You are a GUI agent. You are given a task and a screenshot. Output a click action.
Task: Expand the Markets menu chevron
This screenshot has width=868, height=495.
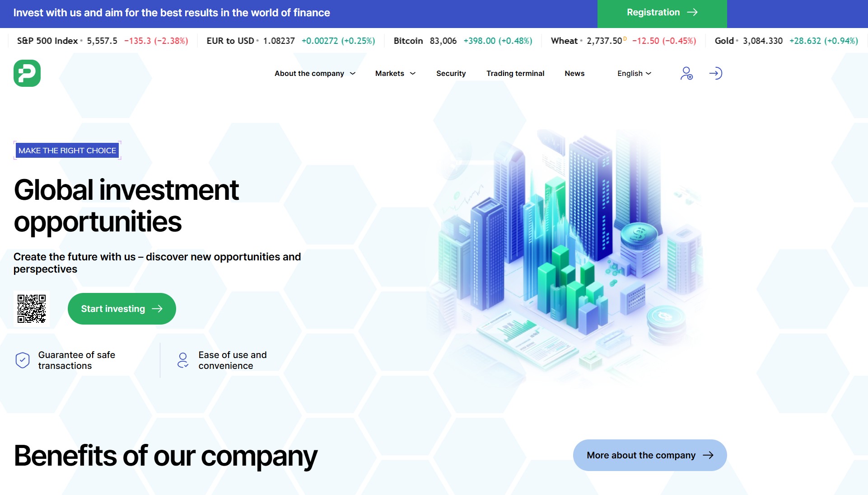pyautogui.click(x=413, y=74)
